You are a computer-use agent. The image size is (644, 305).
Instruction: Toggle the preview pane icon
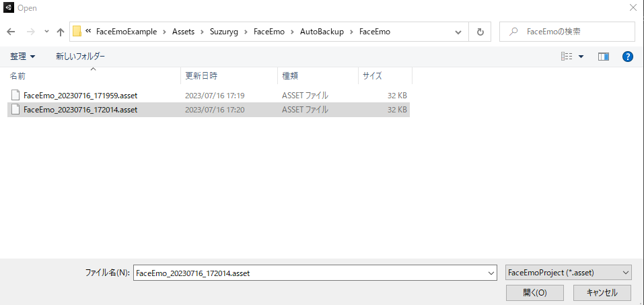(x=603, y=57)
